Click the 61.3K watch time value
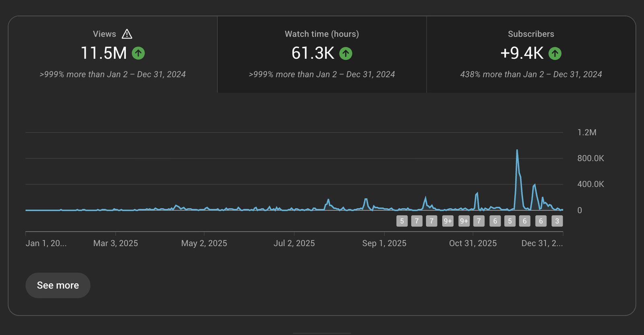 313,53
